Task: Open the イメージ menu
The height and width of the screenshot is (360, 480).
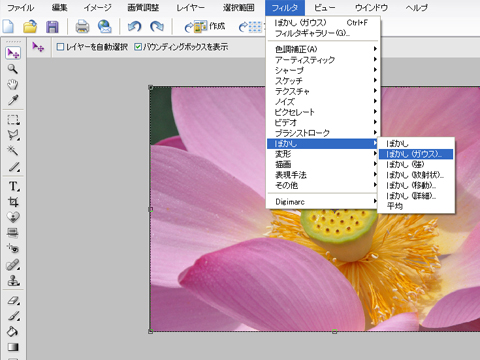Action: click(x=97, y=8)
